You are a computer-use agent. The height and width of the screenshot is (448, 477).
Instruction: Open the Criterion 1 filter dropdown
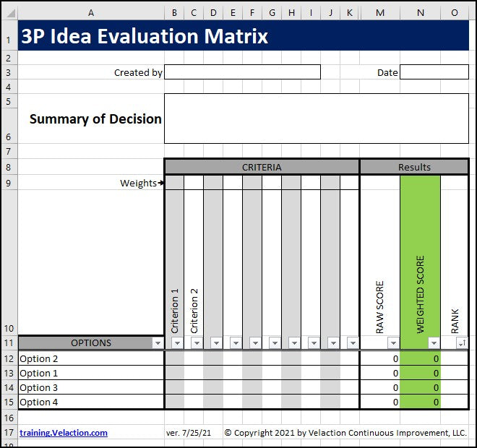[177, 343]
